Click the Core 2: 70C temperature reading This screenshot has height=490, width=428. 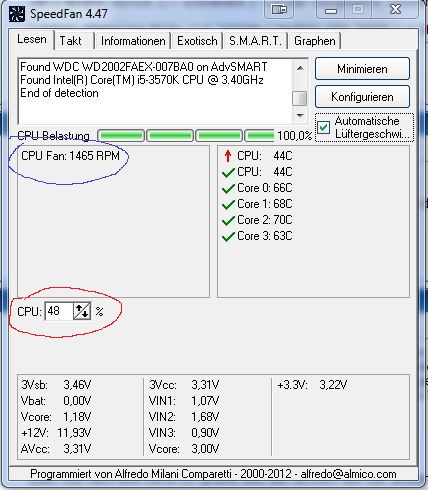(265, 220)
